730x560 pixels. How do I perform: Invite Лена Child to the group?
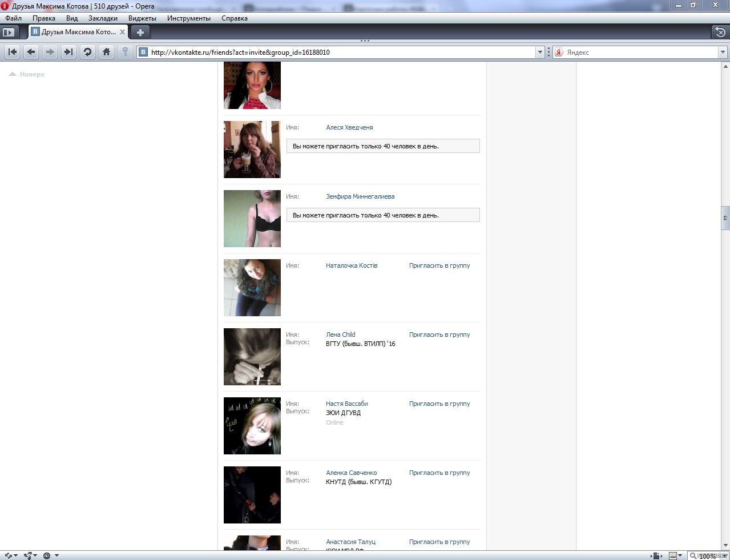point(439,335)
